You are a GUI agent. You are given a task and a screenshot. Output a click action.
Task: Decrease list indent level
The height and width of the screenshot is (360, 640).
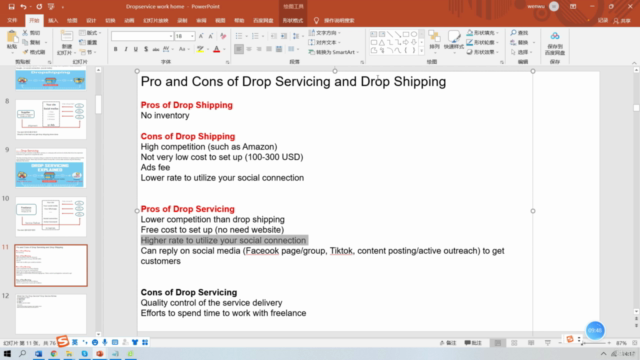[x=274, y=36]
